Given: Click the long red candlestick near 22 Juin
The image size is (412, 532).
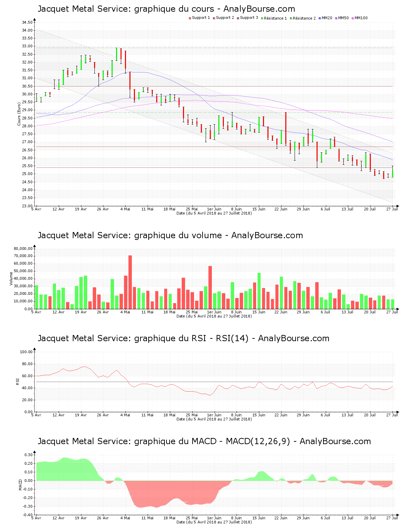Looking at the screenshot, I should (x=286, y=129).
